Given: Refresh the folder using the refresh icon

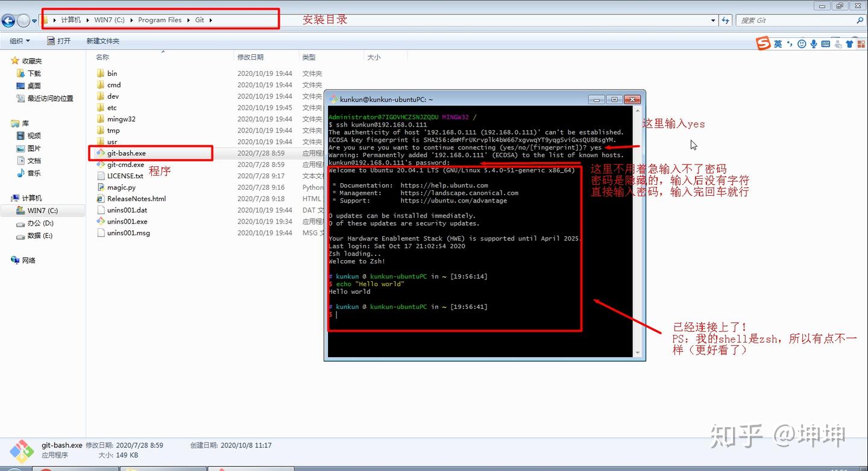Looking at the screenshot, I should (726, 19).
